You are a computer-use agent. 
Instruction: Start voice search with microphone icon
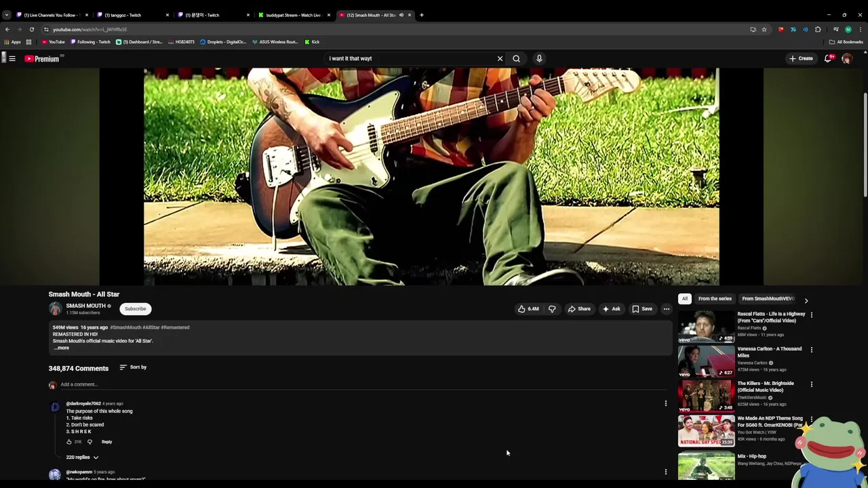(x=539, y=58)
